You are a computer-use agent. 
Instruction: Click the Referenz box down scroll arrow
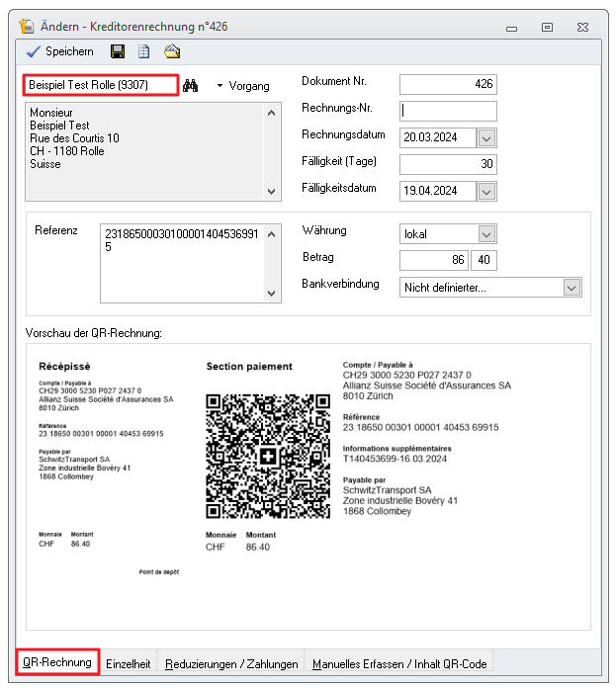[272, 294]
